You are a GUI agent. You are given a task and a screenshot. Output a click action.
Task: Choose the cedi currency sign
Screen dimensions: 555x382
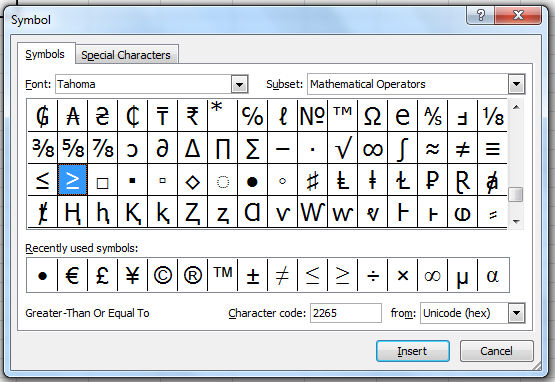pos(132,116)
